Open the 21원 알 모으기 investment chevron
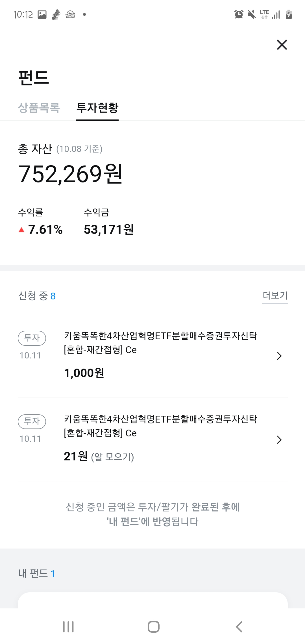Viewport: 305px width, 644px height. [279, 440]
